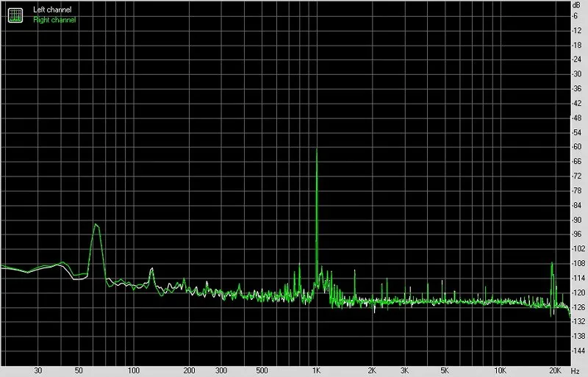
Task: Click the '-108' dB scale label
Action: tap(578, 263)
